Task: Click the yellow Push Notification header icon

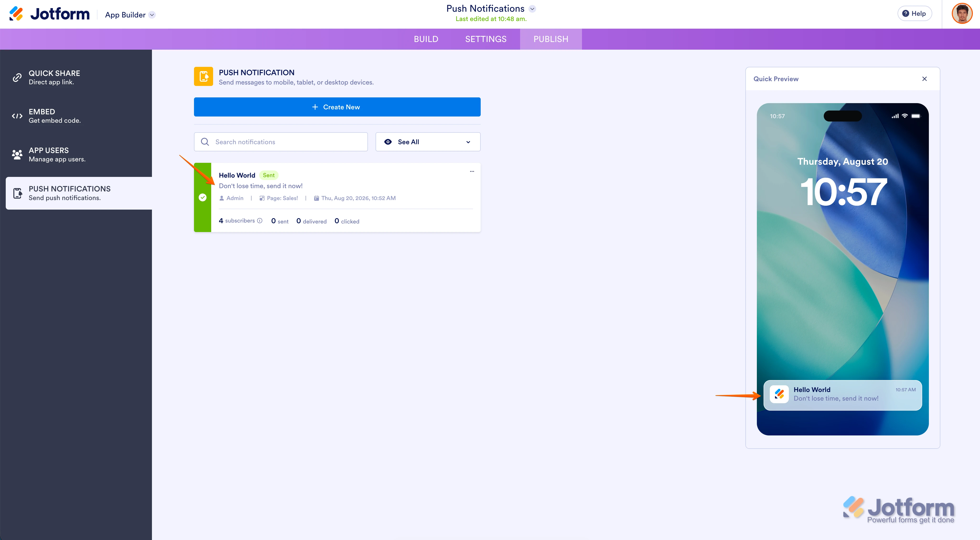Action: [x=204, y=76]
